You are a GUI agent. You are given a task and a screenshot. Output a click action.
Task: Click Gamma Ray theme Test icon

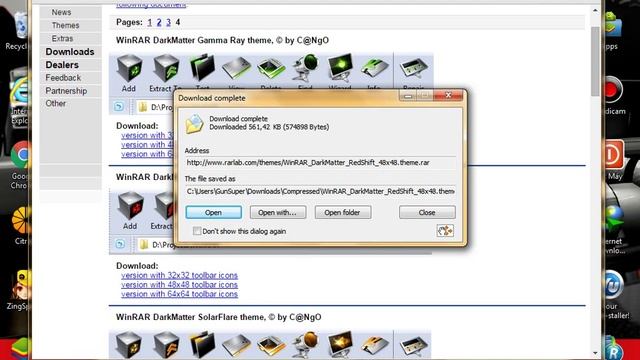(202, 69)
